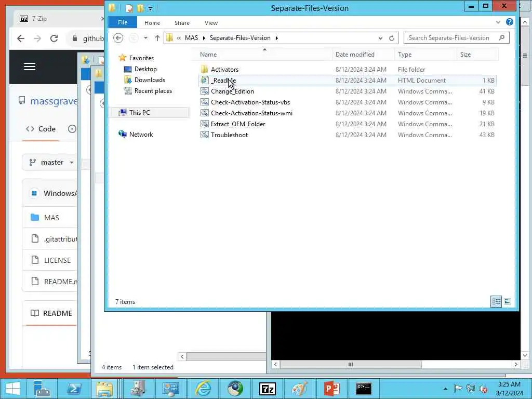Click command window horizontal scrollbar thumb
Image resolution: width=532 pixels, height=399 pixels.
(351, 364)
